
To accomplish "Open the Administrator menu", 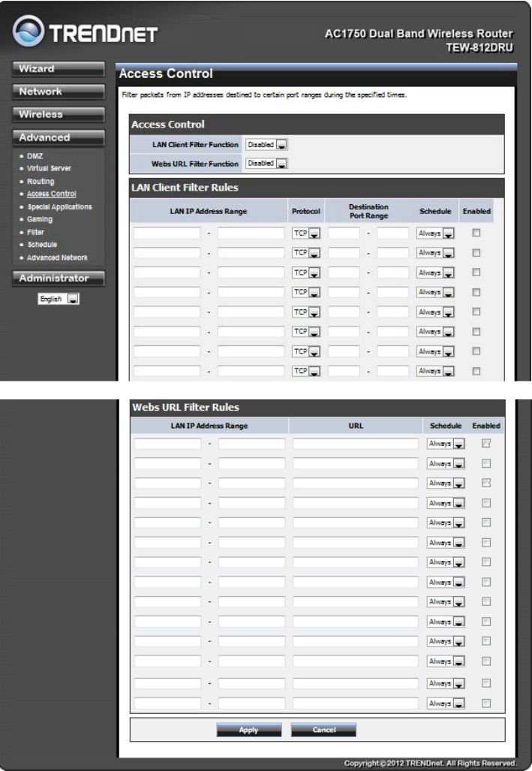I will pos(59,279).
